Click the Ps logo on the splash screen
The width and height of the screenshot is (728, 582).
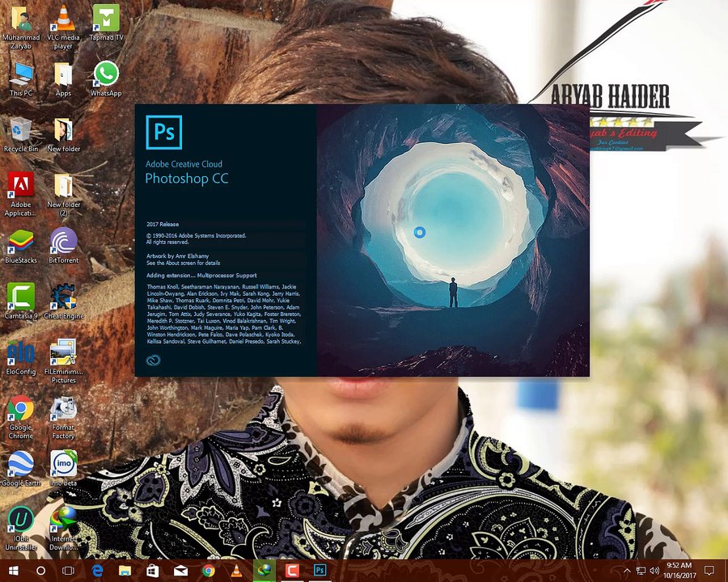pos(163,133)
